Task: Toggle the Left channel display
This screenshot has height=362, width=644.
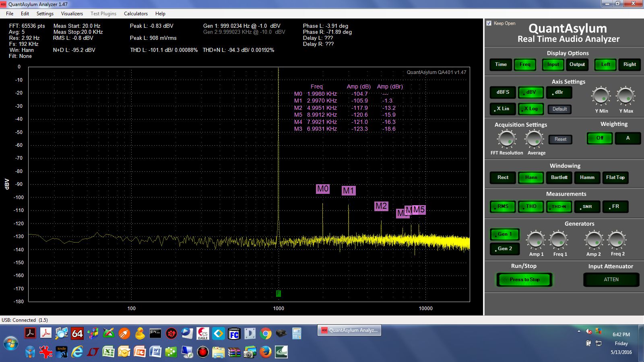Action: tap(605, 64)
